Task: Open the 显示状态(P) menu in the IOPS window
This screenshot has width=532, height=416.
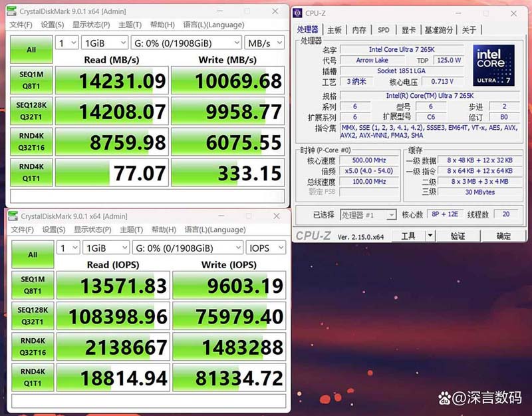Action: [92, 230]
